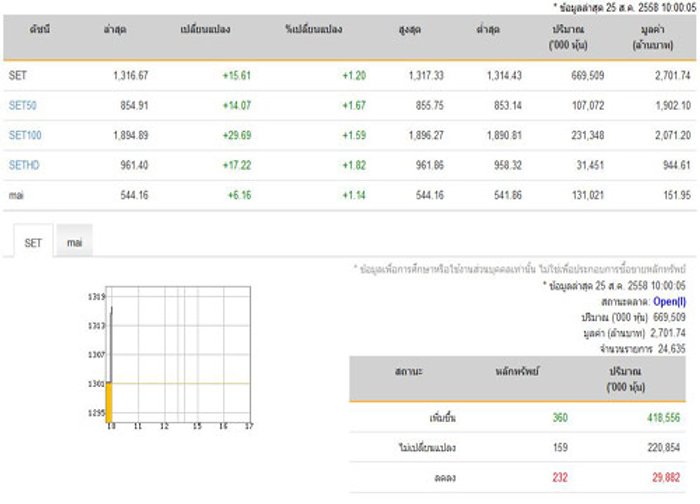Click SET50 change value +14.07
The width and height of the screenshot is (700, 504).
237,105
